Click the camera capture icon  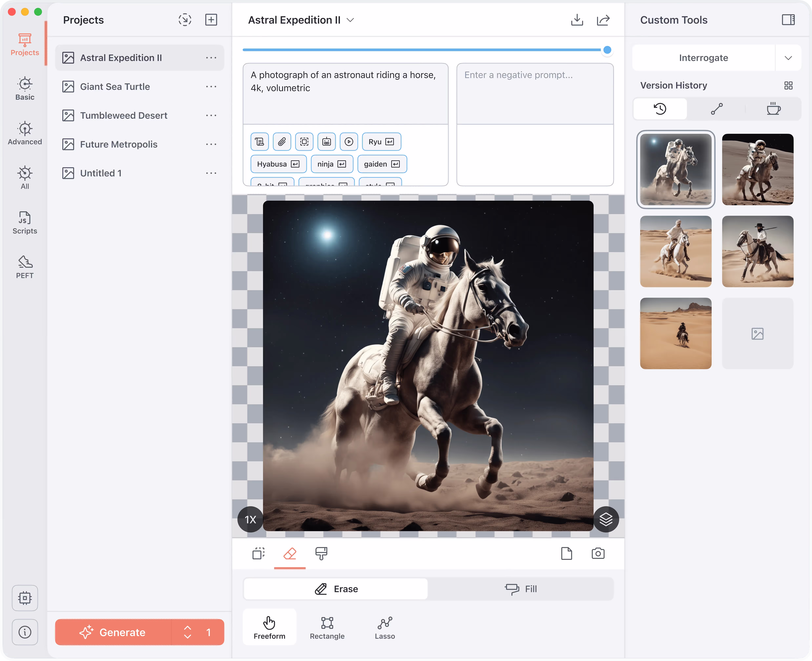pos(598,554)
